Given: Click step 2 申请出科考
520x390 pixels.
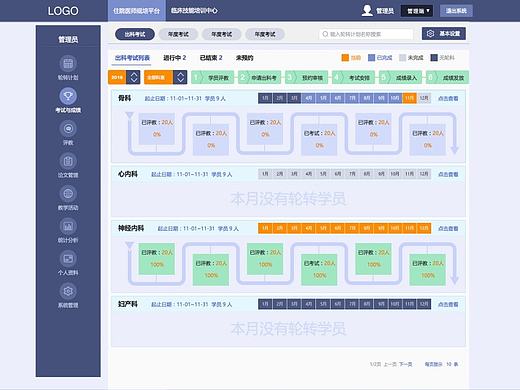Looking at the screenshot, I should (x=260, y=77).
